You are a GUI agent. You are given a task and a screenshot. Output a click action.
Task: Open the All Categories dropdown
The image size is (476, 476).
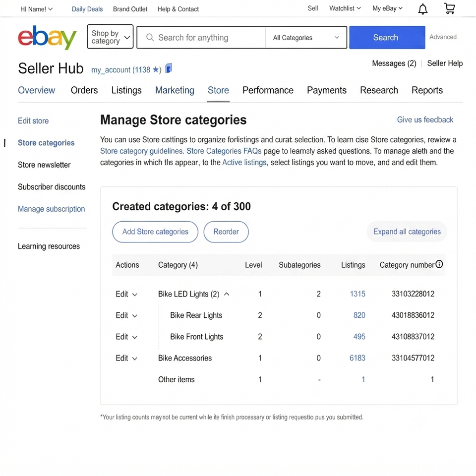(x=306, y=38)
